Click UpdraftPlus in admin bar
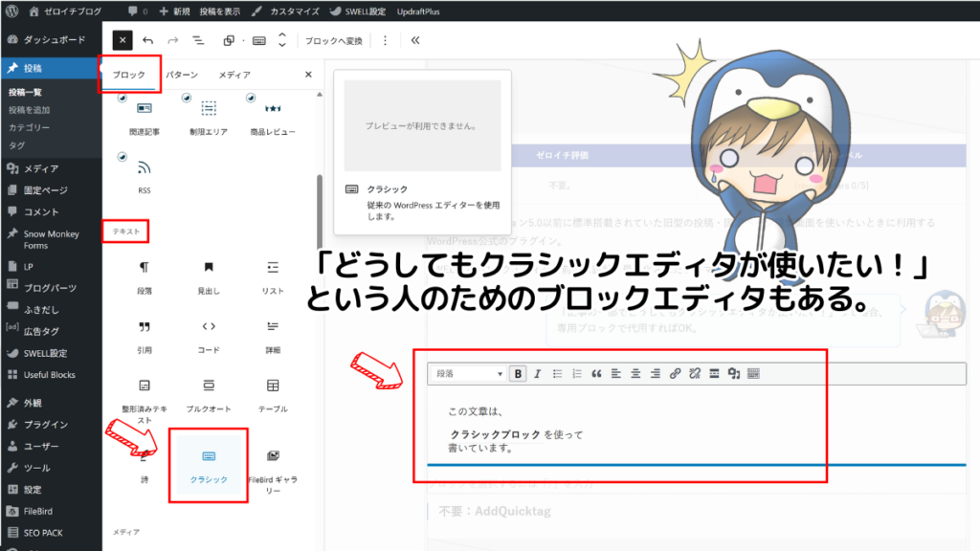This screenshot has width=980, height=551. point(418,11)
